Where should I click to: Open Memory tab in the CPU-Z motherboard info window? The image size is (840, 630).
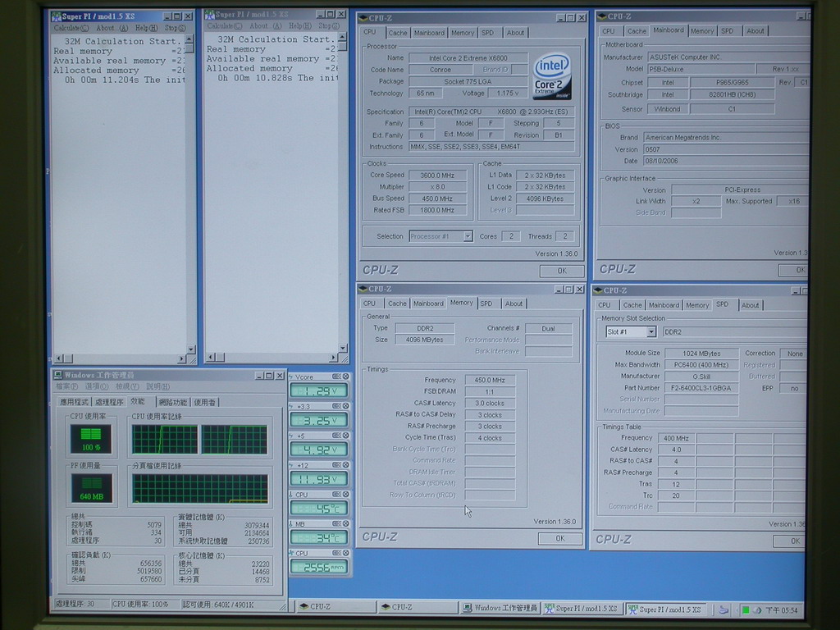pyautogui.click(x=702, y=31)
